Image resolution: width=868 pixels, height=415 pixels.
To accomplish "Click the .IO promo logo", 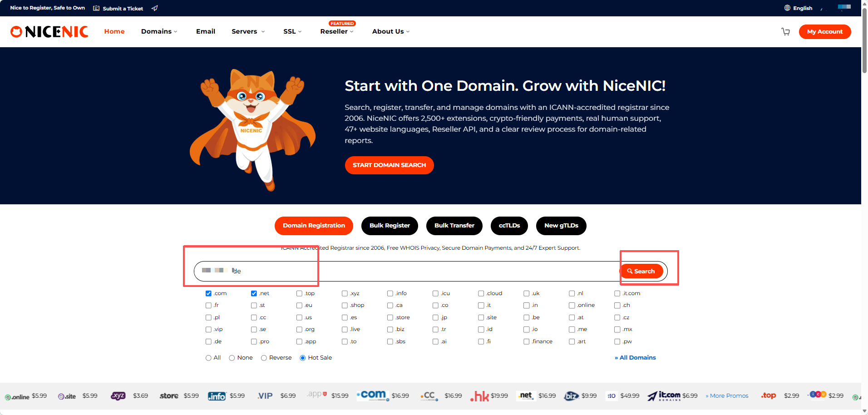I will tap(612, 396).
